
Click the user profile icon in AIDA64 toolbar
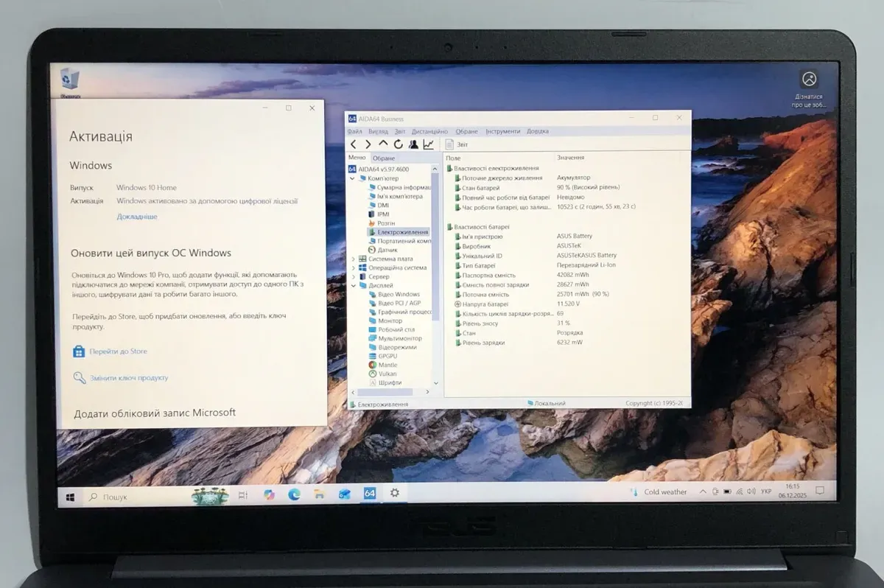[x=413, y=144]
